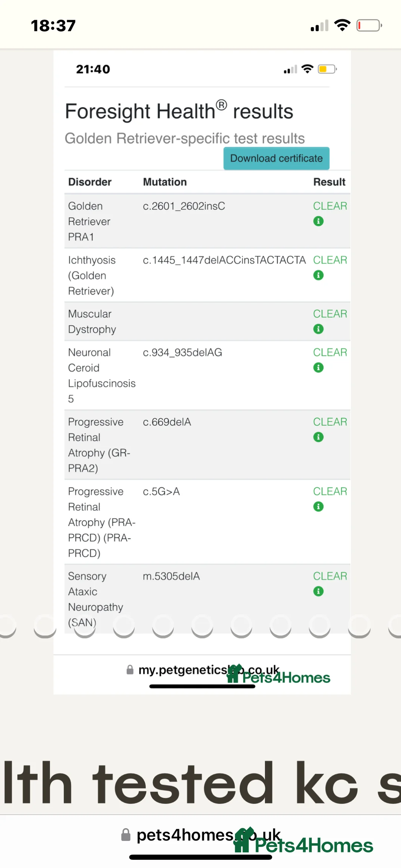Viewport: 401px width, 868px height.
Task: Tap the Wi-Fi icon in status bar
Action: point(342,25)
